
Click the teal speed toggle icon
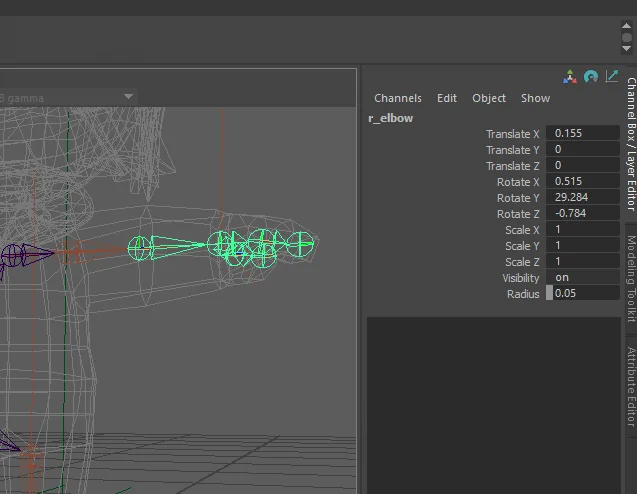tap(591, 76)
